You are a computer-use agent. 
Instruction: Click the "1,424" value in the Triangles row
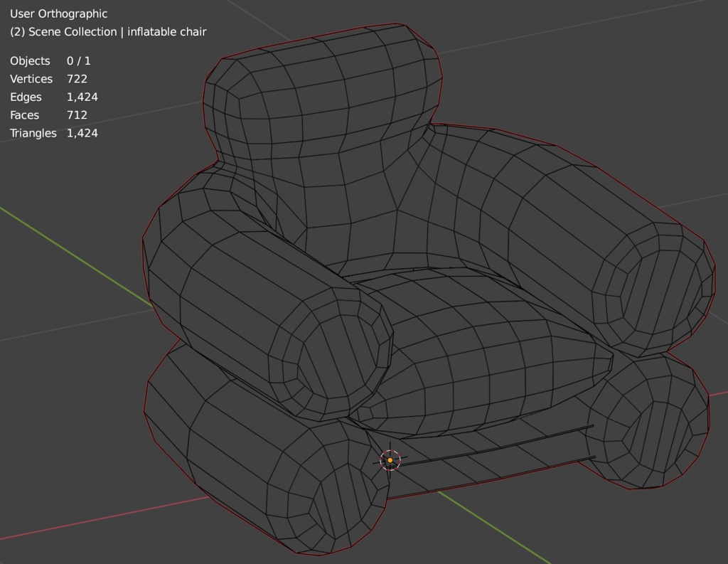pyautogui.click(x=82, y=133)
